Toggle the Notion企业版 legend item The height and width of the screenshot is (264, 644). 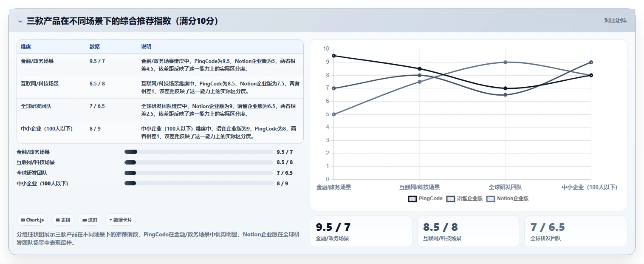508,199
